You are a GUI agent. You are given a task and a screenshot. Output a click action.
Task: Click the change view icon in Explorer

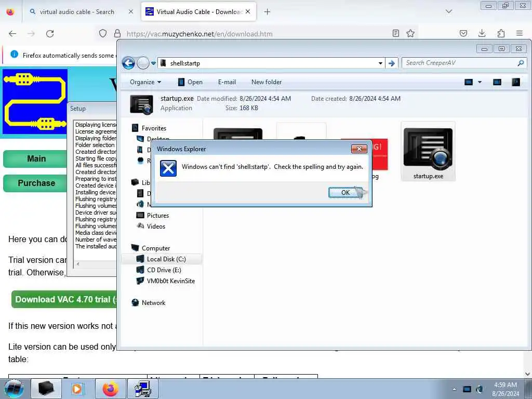(469, 82)
